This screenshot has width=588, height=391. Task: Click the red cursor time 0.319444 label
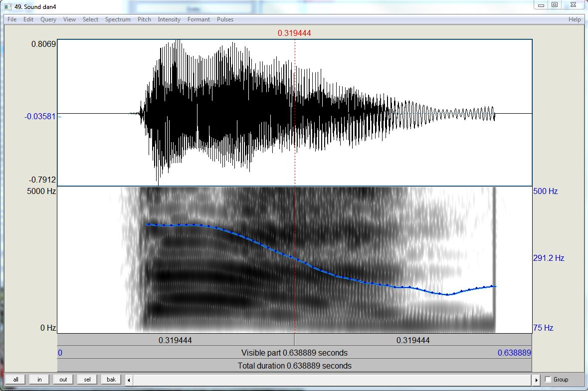294,33
